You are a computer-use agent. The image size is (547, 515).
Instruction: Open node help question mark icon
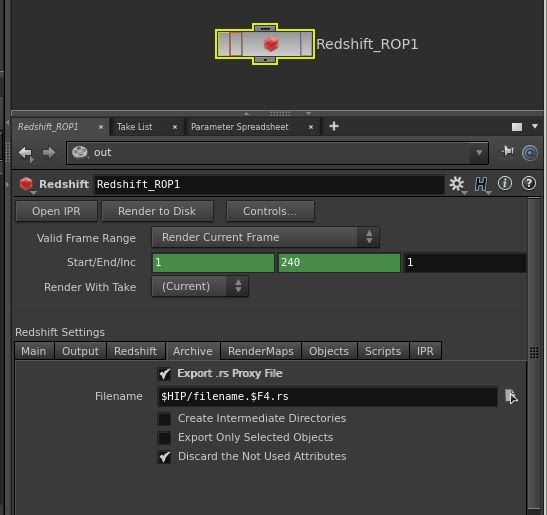click(x=529, y=183)
